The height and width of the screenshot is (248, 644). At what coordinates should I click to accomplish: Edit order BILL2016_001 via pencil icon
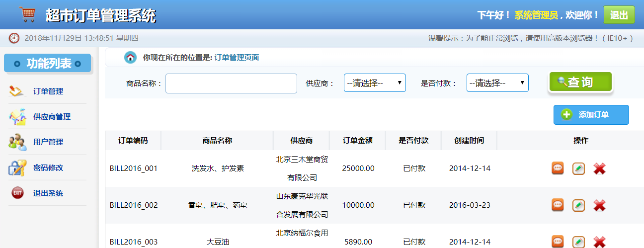point(578,168)
